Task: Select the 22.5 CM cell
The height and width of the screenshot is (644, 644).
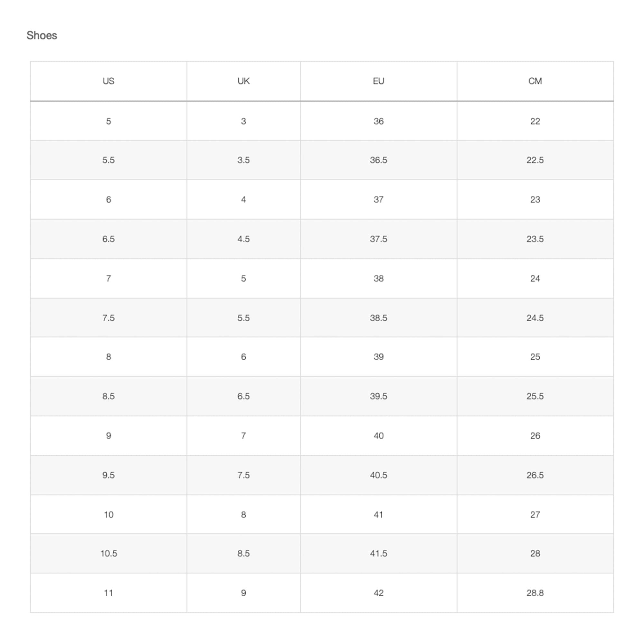Action: [x=535, y=160]
